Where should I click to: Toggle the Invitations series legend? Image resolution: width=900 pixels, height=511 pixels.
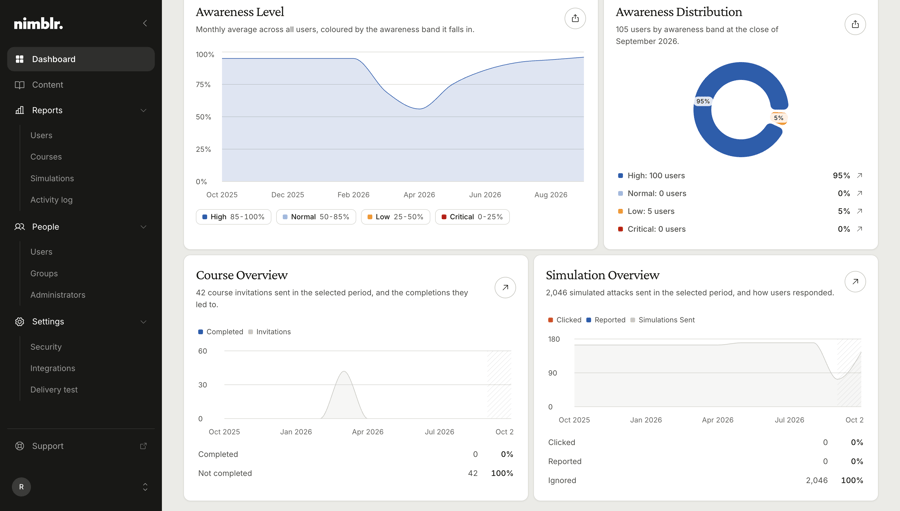[270, 332]
